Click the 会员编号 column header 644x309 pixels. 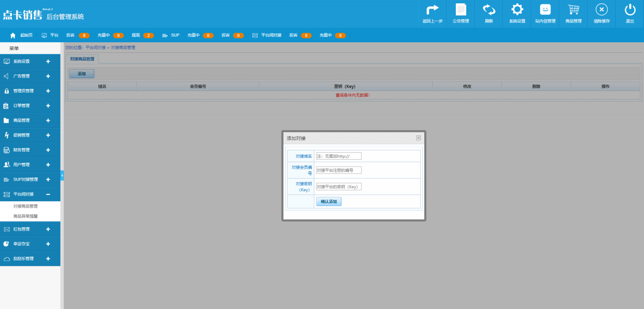coord(198,86)
